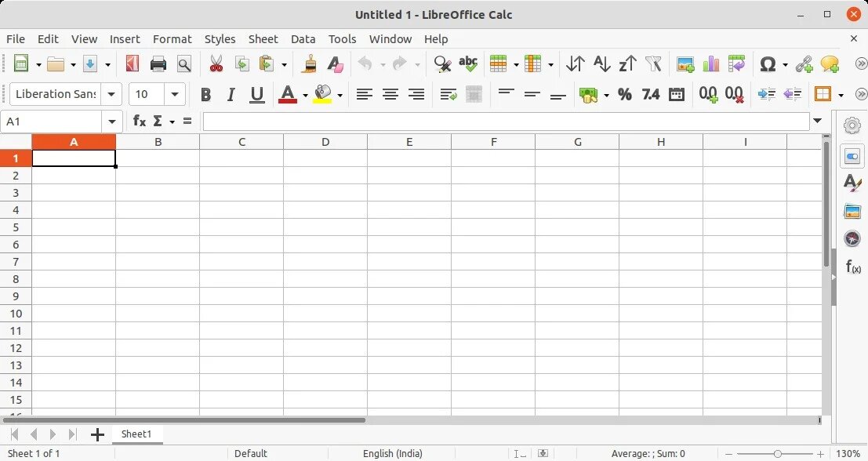The height and width of the screenshot is (461, 868).
Task: Toggle Underline formatting
Action: (256, 95)
